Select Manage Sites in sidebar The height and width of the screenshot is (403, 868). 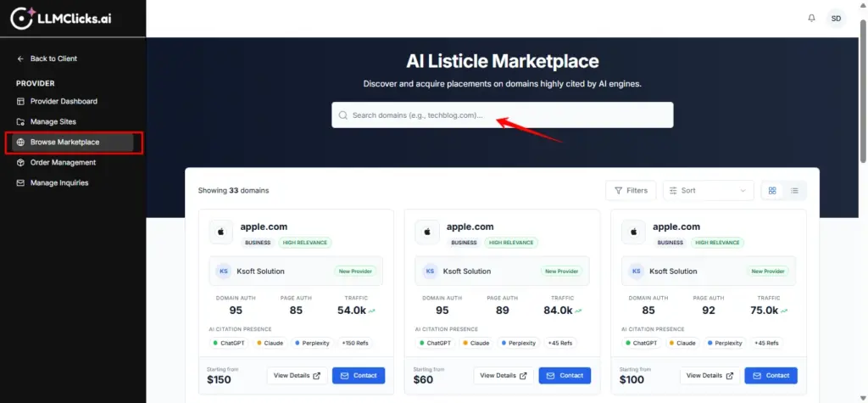point(53,121)
